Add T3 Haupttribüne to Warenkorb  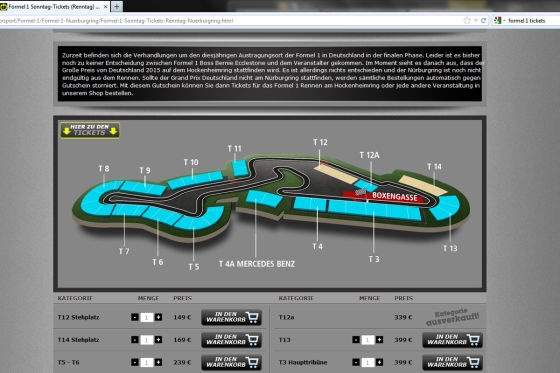pyautogui.click(x=452, y=362)
